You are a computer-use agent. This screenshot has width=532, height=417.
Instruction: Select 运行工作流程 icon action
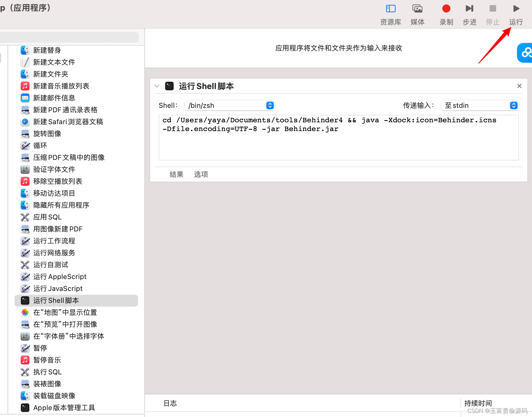(25, 241)
